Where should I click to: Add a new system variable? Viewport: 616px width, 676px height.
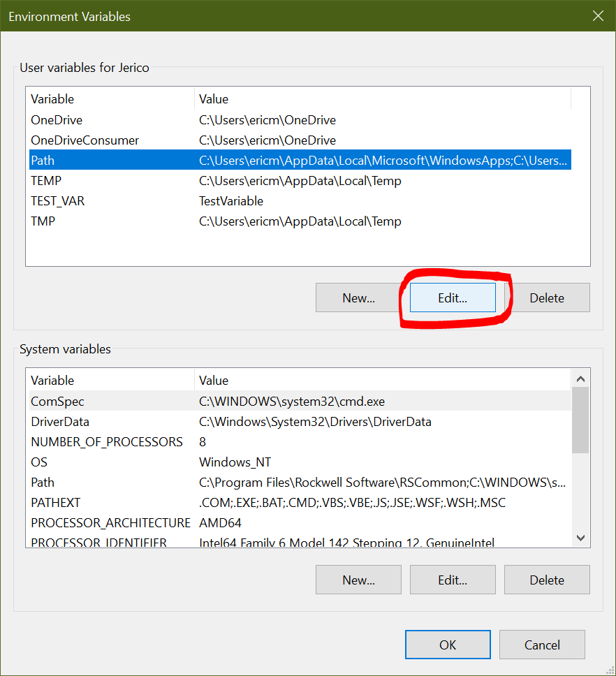tap(358, 580)
